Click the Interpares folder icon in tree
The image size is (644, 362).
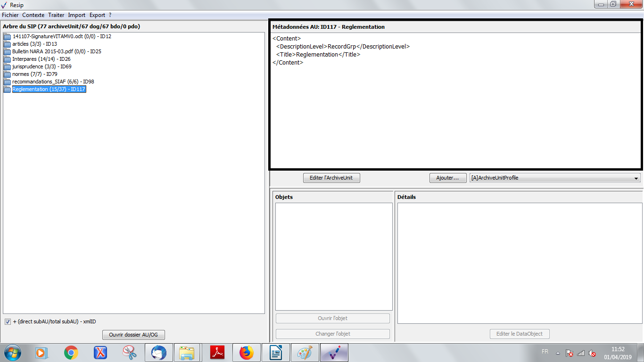[7, 59]
